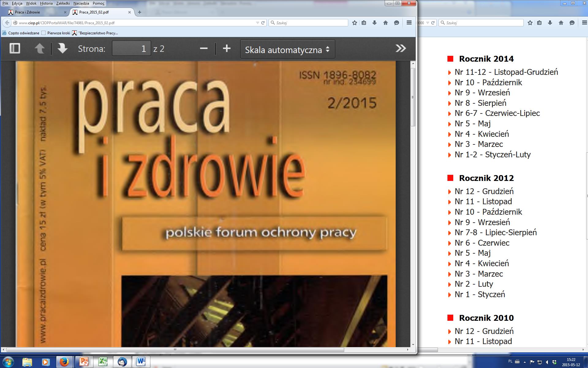Open the Edycja menu

click(x=17, y=3)
